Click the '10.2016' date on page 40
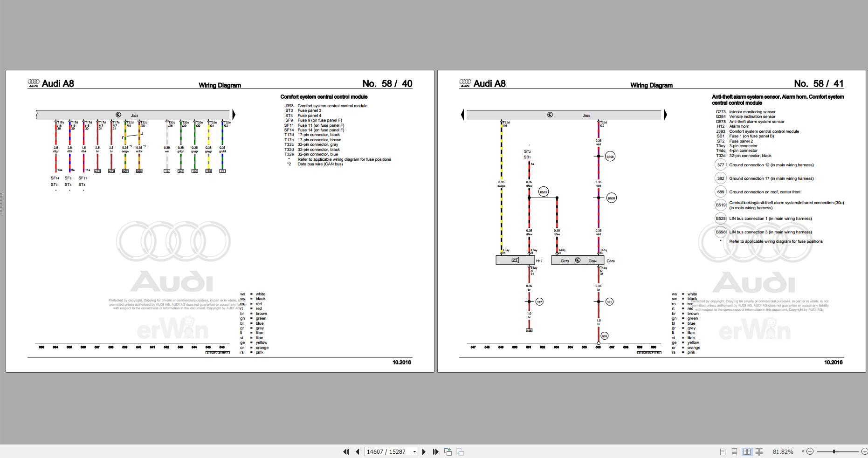The height and width of the screenshot is (458, 868). (x=402, y=362)
